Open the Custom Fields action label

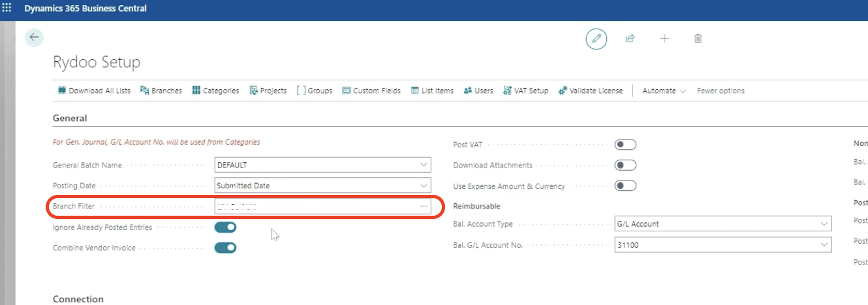pyautogui.click(x=377, y=91)
